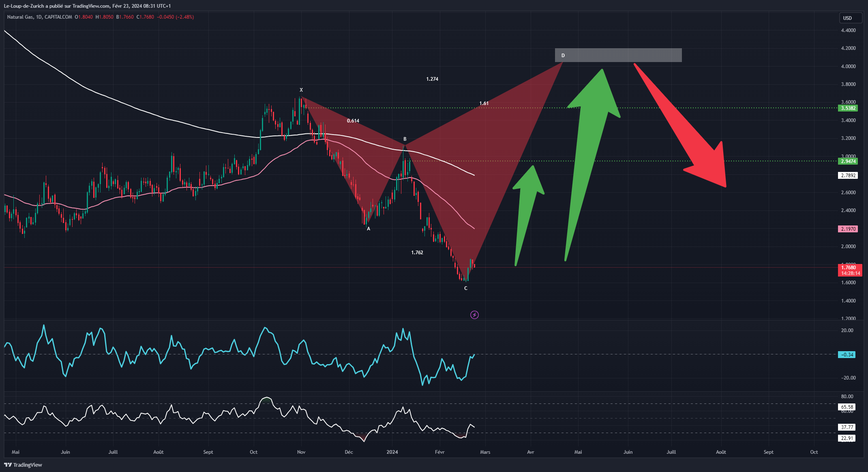Click the white 2.7892 moving average label
The width and height of the screenshot is (868, 472).
[x=848, y=176]
